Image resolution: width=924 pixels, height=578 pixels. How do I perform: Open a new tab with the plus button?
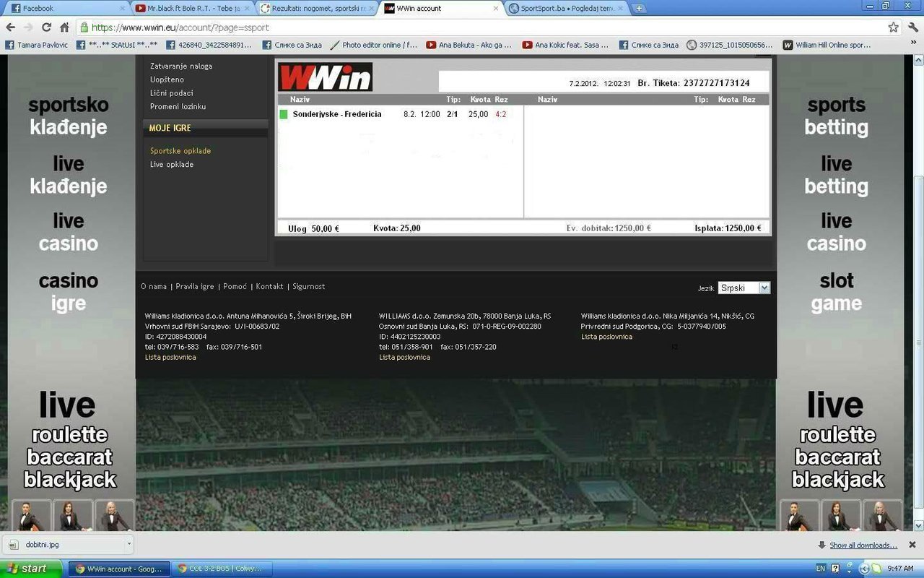pos(639,9)
